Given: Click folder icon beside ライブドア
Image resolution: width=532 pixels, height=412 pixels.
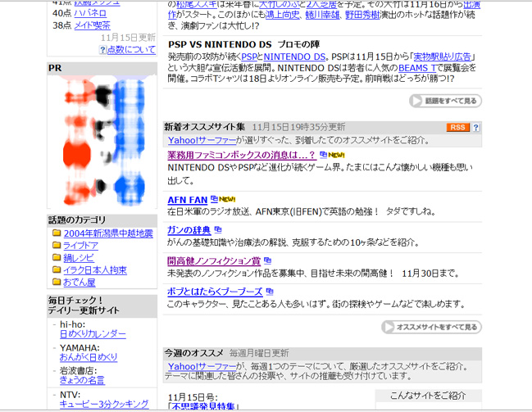Looking at the screenshot, I should [57, 245].
